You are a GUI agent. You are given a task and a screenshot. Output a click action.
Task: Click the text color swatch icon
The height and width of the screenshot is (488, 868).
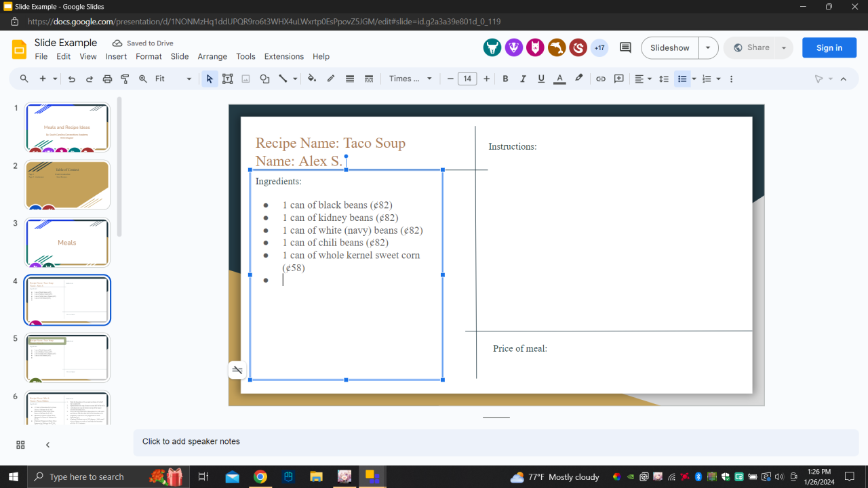[559, 79]
